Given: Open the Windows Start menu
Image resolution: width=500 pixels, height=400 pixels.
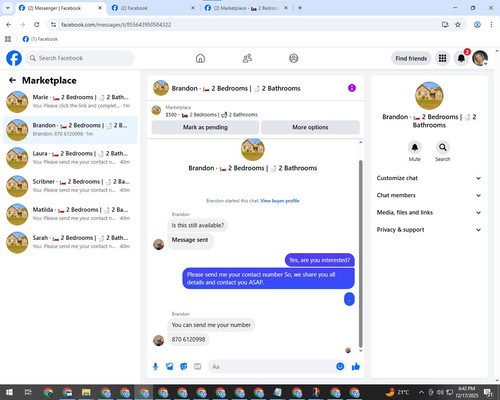Looking at the screenshot, I should [9, 392].
